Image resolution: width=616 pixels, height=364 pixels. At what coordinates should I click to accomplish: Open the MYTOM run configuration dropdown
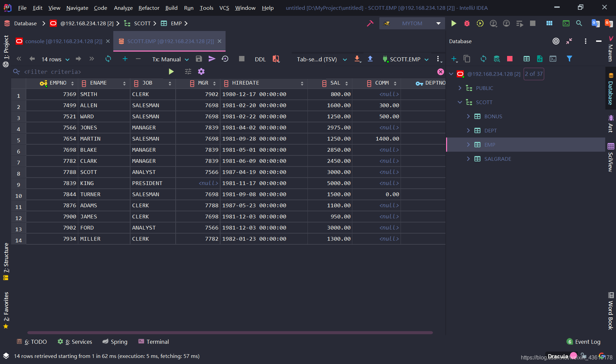pyautogui.click(x=412, y=23)
